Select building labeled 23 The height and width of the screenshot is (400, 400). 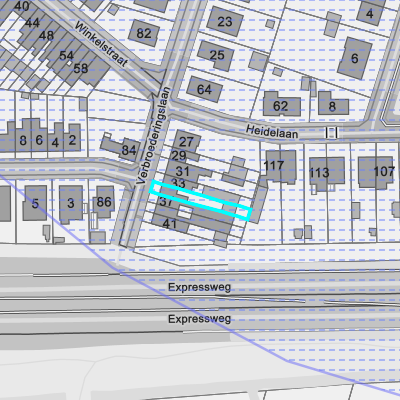click(225, 22)
